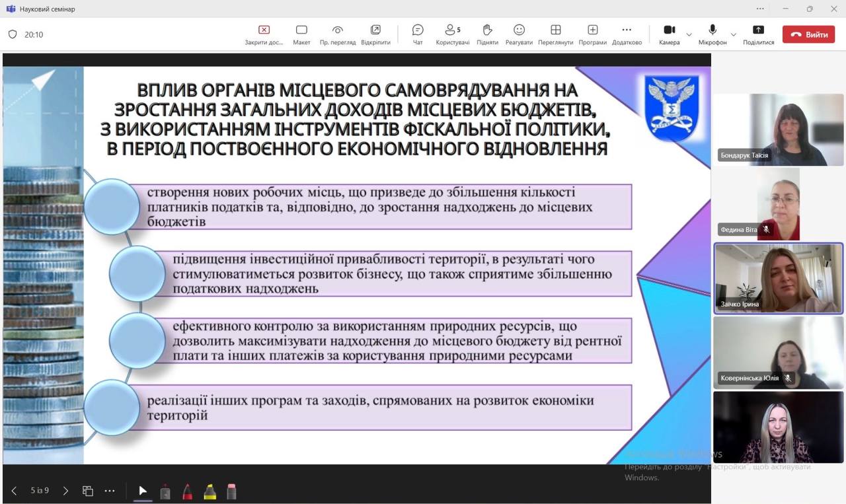This screenshot has height=504, width=846.
Task: Open Переглянути view menu
Action: (555, 34)
